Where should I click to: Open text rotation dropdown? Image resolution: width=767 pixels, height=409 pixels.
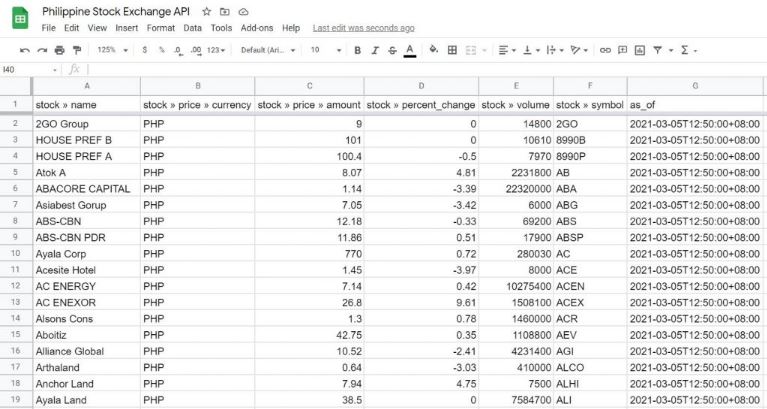pyautogui.click(x=579, y=50)
